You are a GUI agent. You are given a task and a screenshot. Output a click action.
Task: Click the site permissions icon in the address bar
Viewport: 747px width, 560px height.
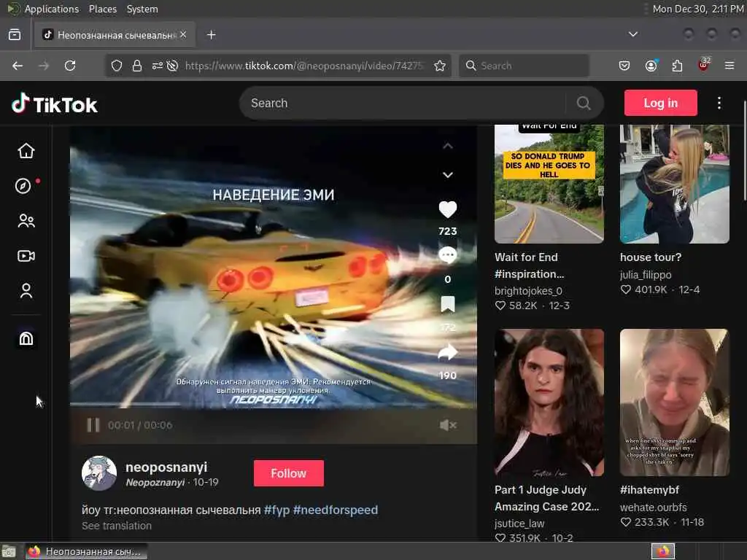click(158, 66)
